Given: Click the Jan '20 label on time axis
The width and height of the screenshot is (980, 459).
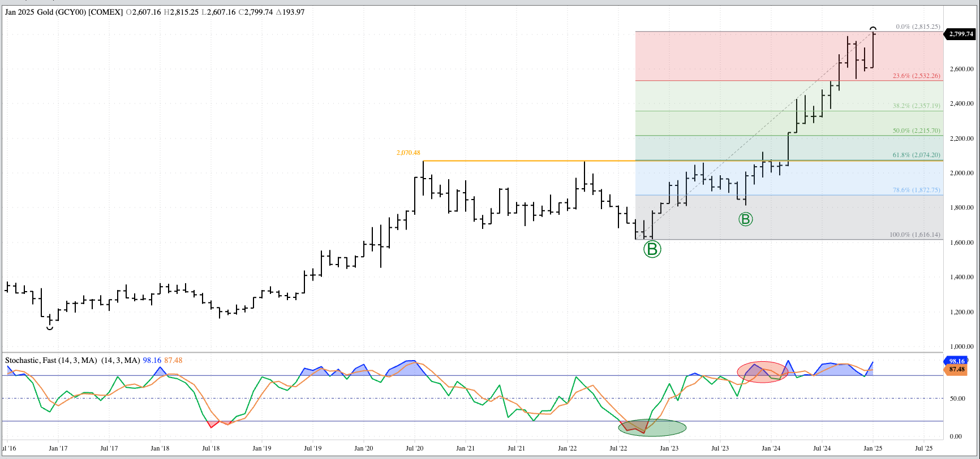Looking at the screenshot, I should pos(363,448).
